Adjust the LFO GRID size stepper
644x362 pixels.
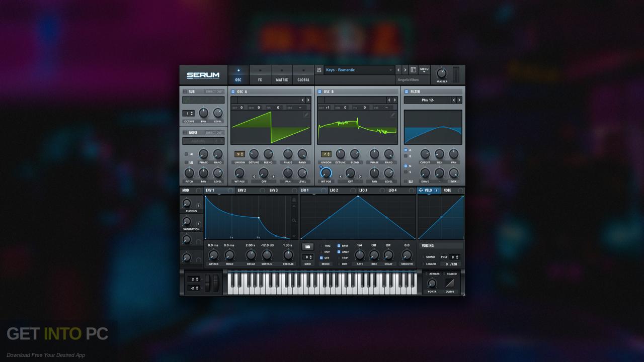pos(307,257)
